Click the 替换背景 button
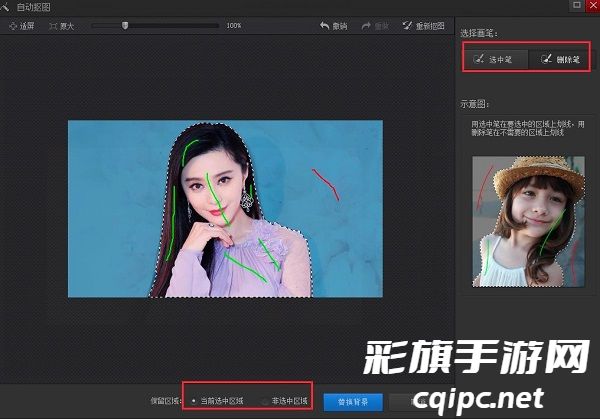Screen dimensions: 600x419 pyautogui.click(x=352, y=401)
